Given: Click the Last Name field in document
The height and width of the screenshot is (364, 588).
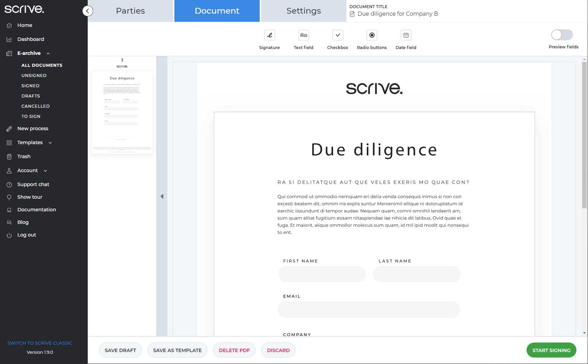Looking at the screenshot, I should 417,274.
